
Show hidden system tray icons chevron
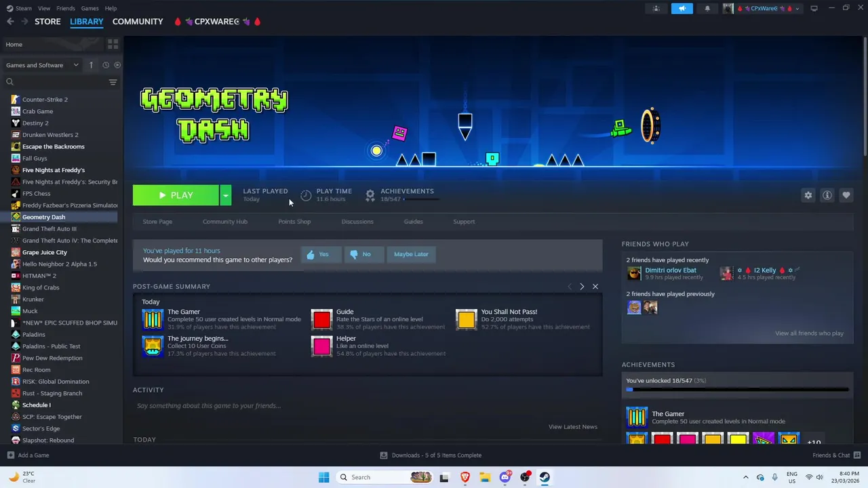pyautogui.click(x=745, y=477)
